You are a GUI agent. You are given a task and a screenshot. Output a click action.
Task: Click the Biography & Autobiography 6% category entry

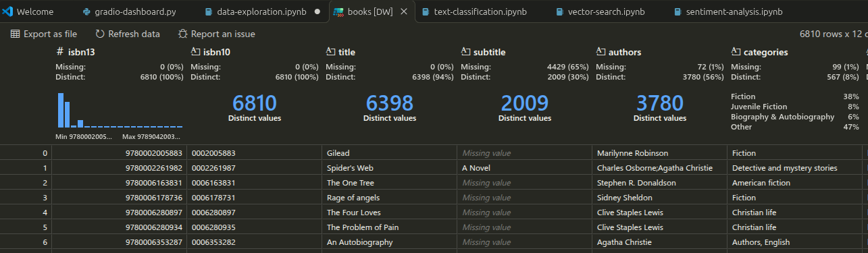pos(795,117)
